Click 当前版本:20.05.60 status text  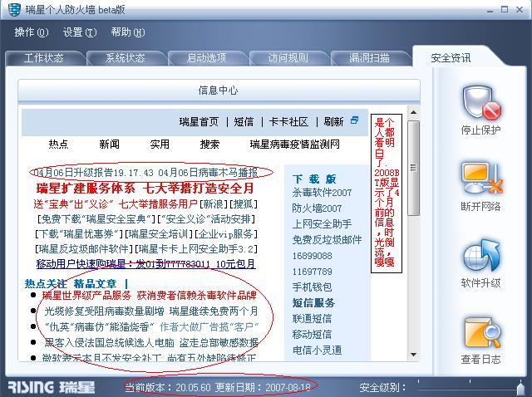[x=168, y=387]
